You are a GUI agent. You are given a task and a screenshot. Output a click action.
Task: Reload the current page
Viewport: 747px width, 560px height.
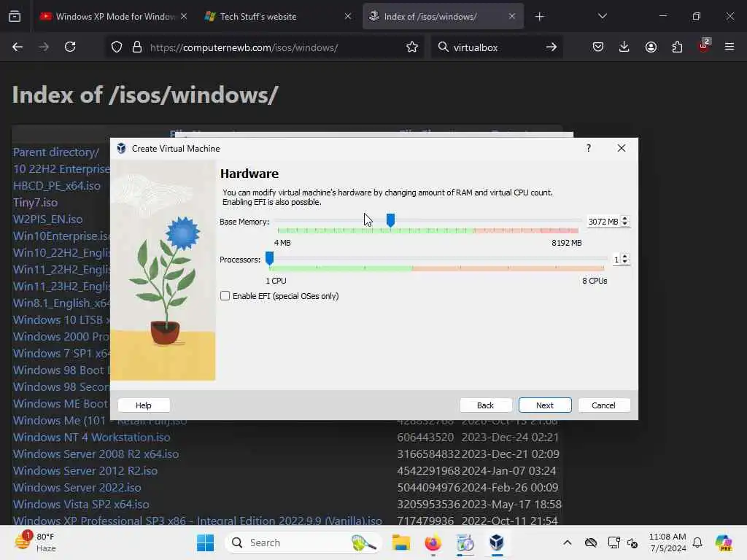(70, 47)
